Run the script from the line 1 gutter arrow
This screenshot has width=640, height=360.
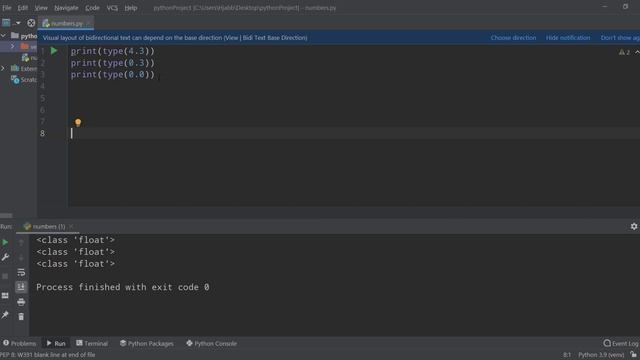54,51
